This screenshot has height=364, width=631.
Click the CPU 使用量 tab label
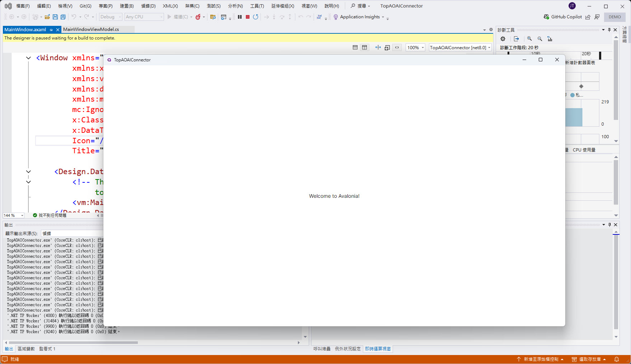584,150
